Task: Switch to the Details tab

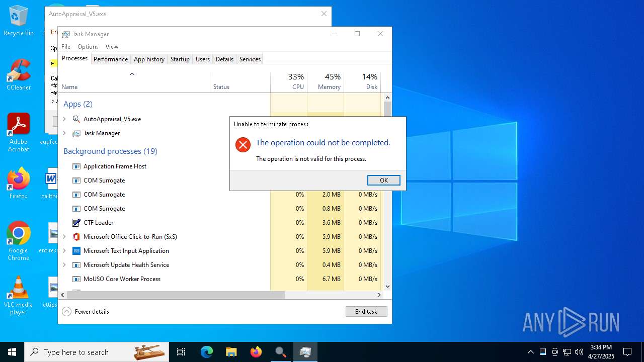Action: (x=224, y=59)
